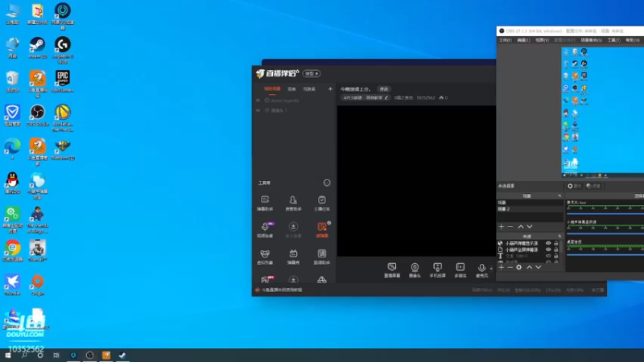Toggle eye for the 文本 GDI+ source
This screenshot has height=362, width=644.
click(548, 256)
